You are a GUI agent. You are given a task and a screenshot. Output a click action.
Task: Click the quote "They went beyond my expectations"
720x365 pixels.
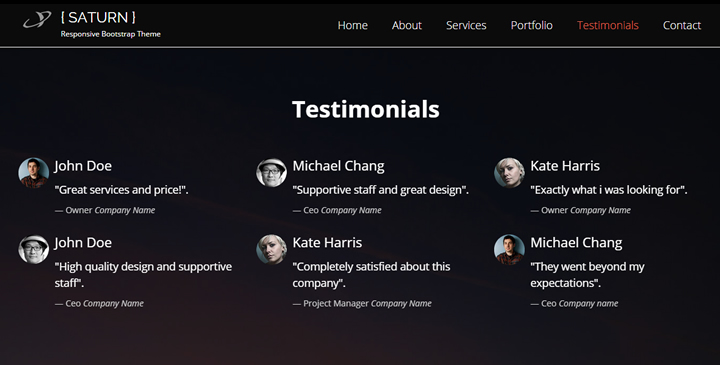[587, 275]
